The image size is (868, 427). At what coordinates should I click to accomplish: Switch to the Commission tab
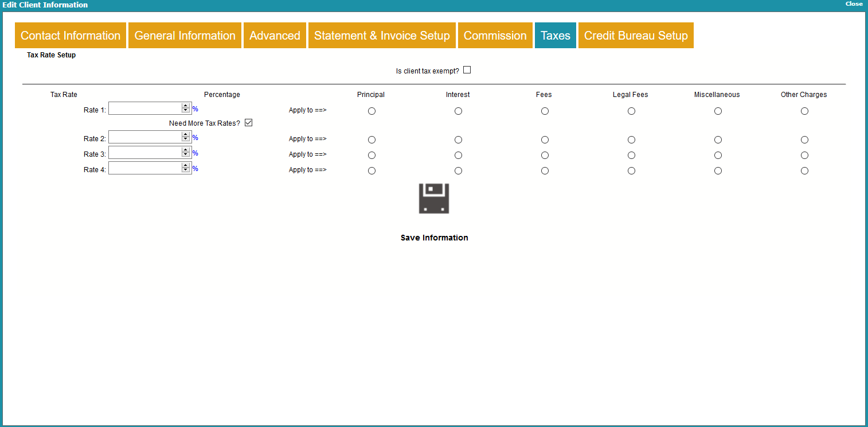495,36
